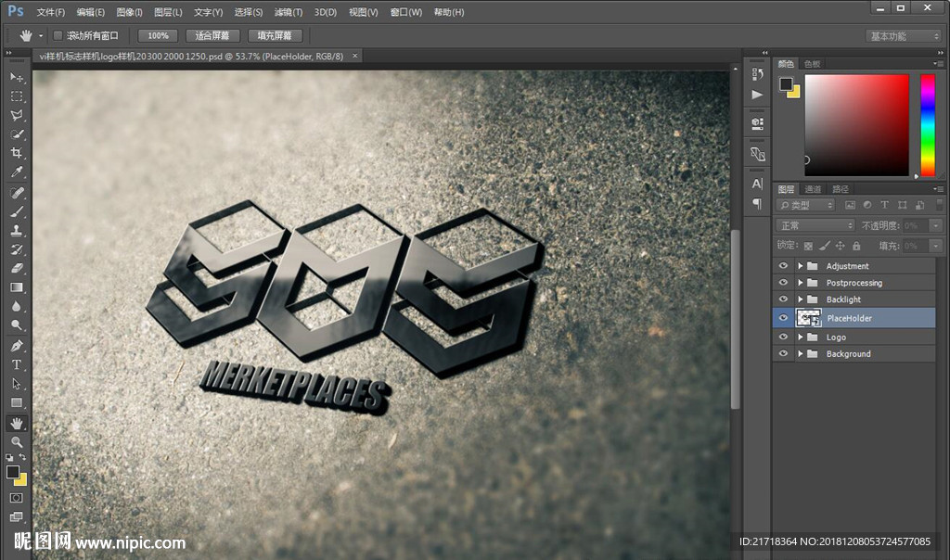Click the lock all icon in Layers panel

856,246
